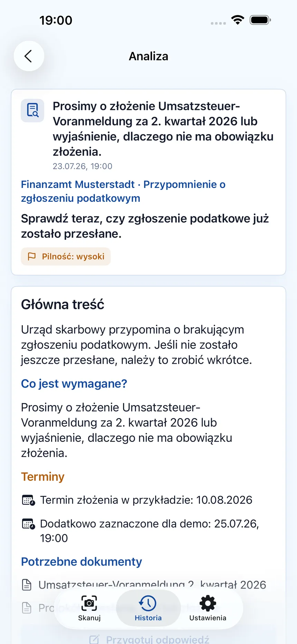Select the Co jest wymagane? heading

(74, 383)
